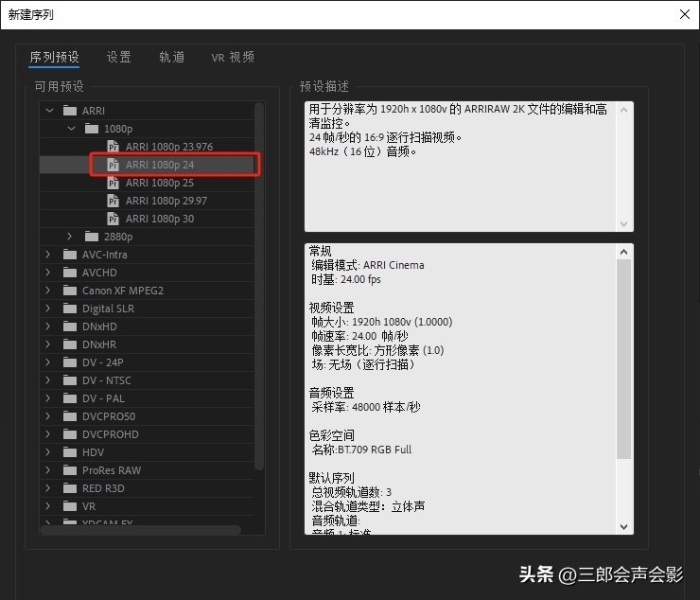Expand the ProRes RAW folder chevron
The image size is (700, 600).
click(x=47, y=470)
